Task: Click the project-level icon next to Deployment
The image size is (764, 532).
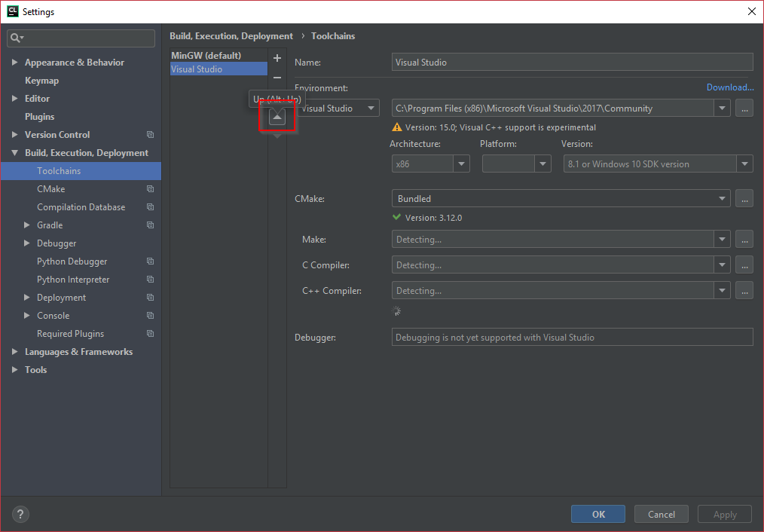Action: [x=150, y=297]
